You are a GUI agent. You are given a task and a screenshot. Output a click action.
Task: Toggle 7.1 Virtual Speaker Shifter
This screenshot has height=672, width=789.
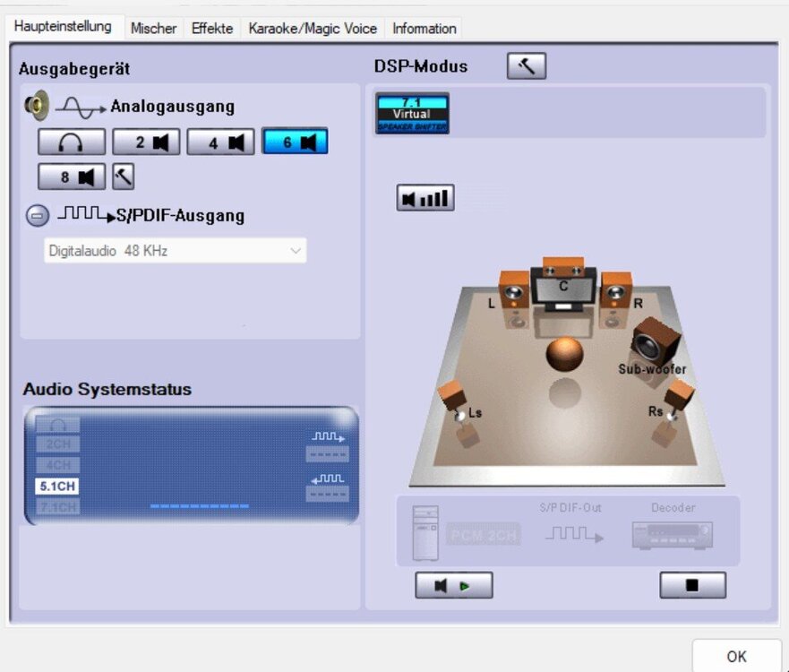(412, 114)
